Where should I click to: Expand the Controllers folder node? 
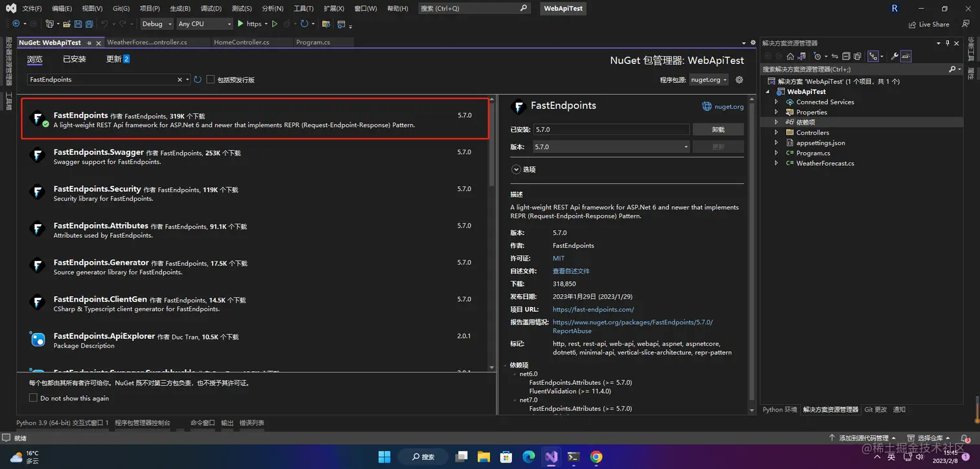tap(776, 133)
